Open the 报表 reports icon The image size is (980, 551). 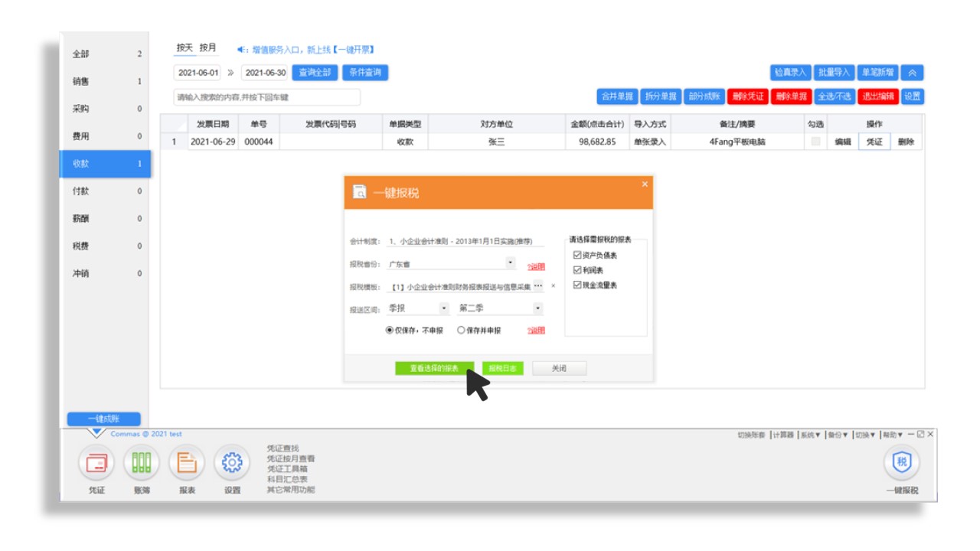(x=187, y=463)
